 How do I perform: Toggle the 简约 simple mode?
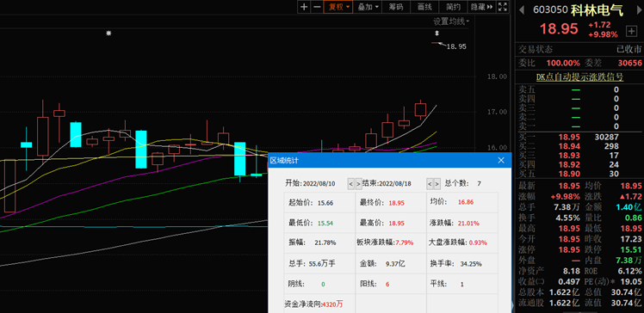pos(453,7)
